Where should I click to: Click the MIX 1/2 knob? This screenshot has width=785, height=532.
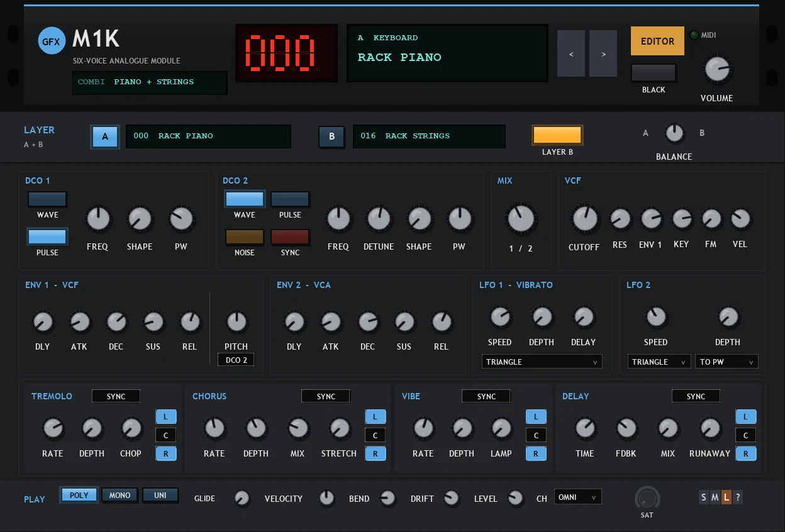pyautogui.click(x=521, y=219)
